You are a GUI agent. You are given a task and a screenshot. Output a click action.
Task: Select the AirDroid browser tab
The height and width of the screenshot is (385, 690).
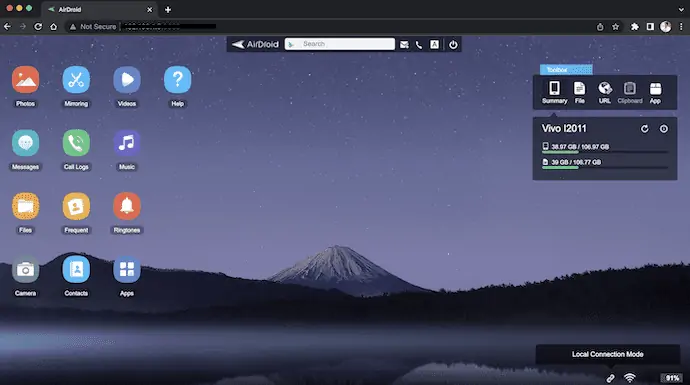(x=100, y=9)
